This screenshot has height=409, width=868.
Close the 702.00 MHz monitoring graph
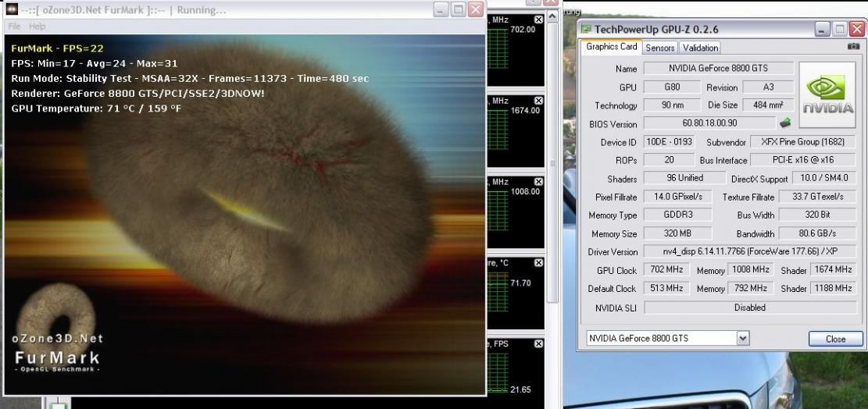538,20
